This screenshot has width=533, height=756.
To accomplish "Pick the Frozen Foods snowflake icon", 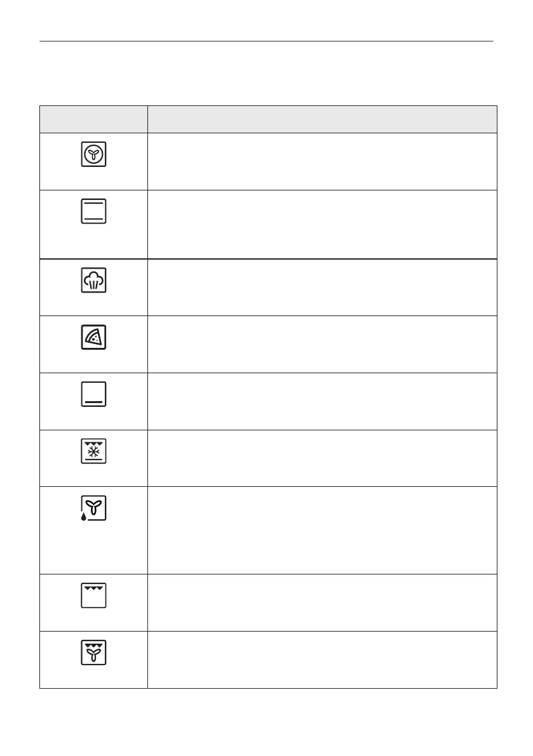I will pyautogui.click(x=93, y=451).
